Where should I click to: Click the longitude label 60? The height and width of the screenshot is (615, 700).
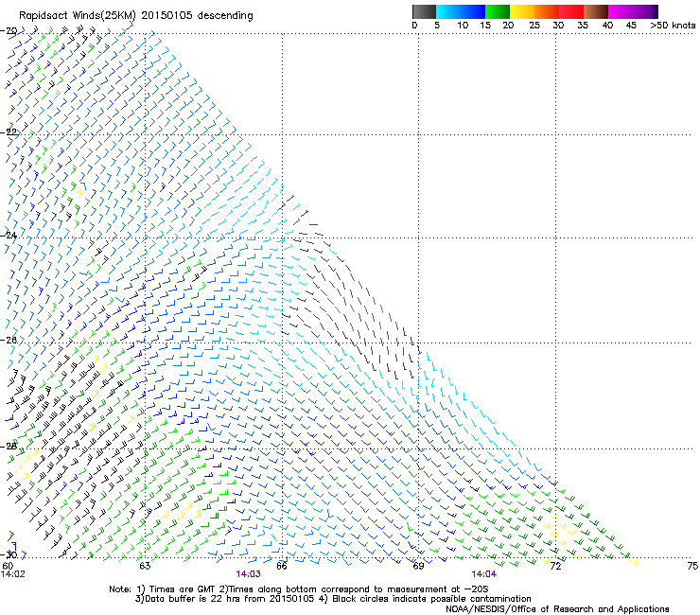pos(8,566)
